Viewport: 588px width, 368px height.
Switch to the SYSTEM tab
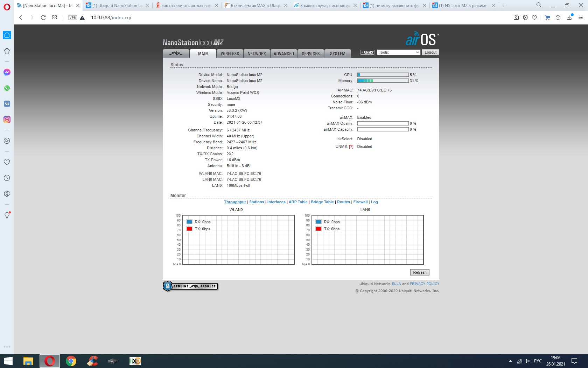tap(338, 54)
